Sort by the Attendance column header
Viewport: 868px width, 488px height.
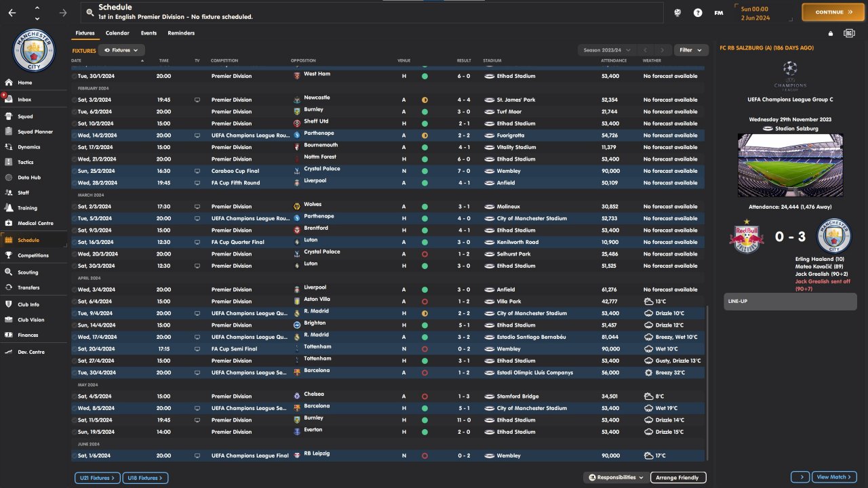pos(614,61)
